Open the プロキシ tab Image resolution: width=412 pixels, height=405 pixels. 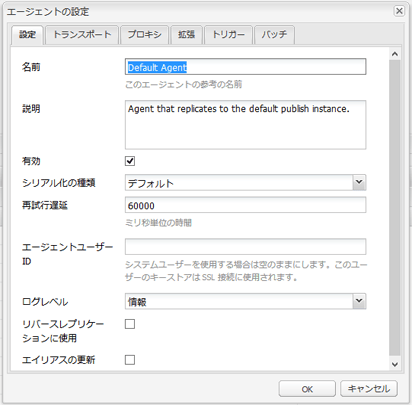click(x=145, y=35)
